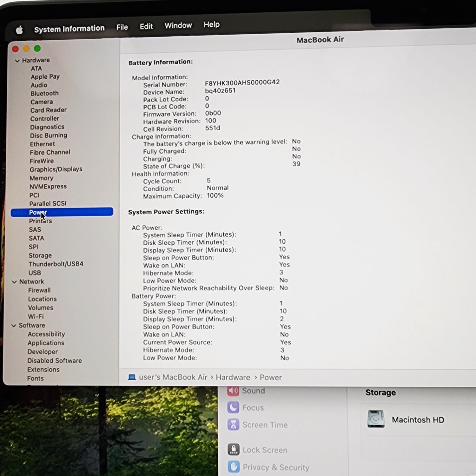Viewport: 476px width, 476px height.
Task: Open the Window menu
Action: (x=178, y=25)
